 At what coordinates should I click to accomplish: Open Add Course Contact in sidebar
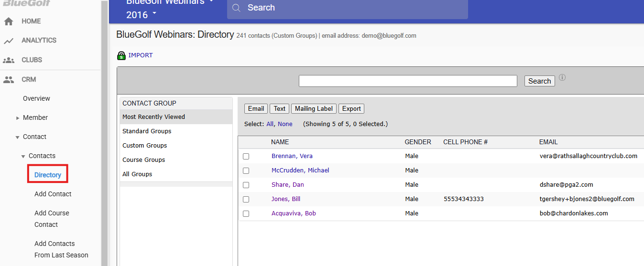coord(52,219)
